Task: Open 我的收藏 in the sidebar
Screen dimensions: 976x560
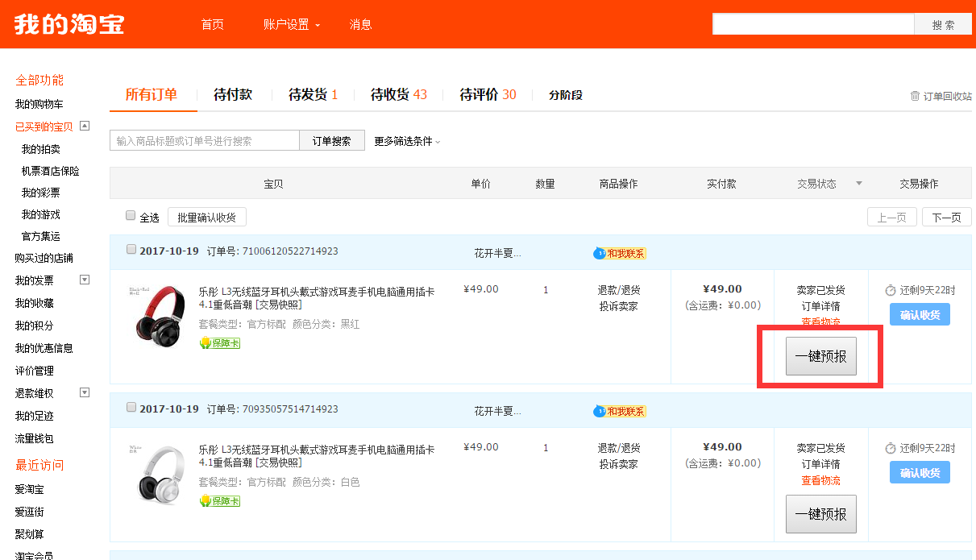Action: (35, 303)
